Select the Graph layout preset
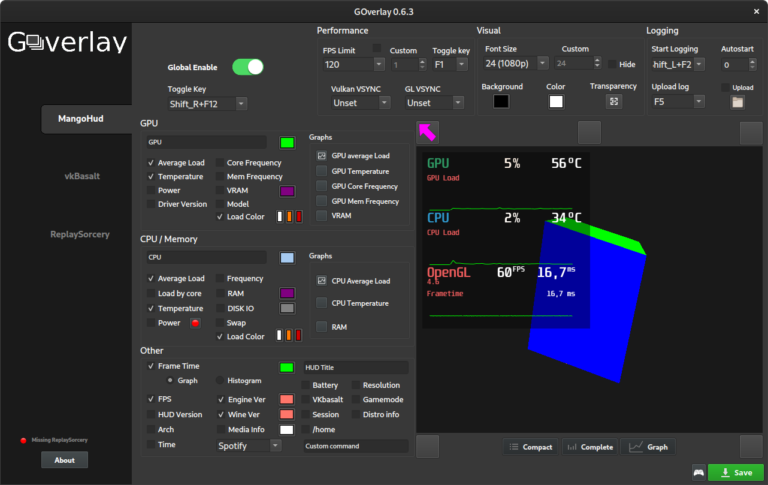The image size is (768, 485). pyautogui.click(x=648, y=447)
